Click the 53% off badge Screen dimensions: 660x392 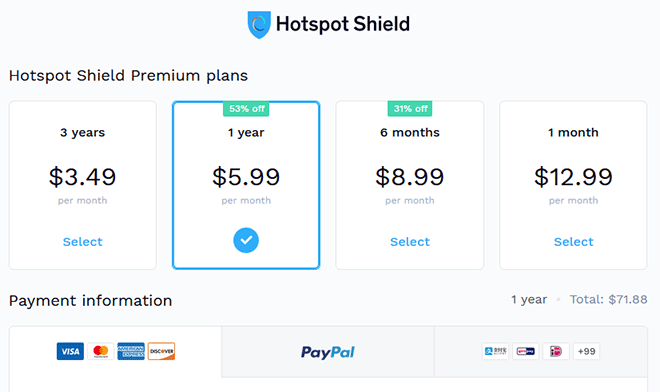point(246,109)
